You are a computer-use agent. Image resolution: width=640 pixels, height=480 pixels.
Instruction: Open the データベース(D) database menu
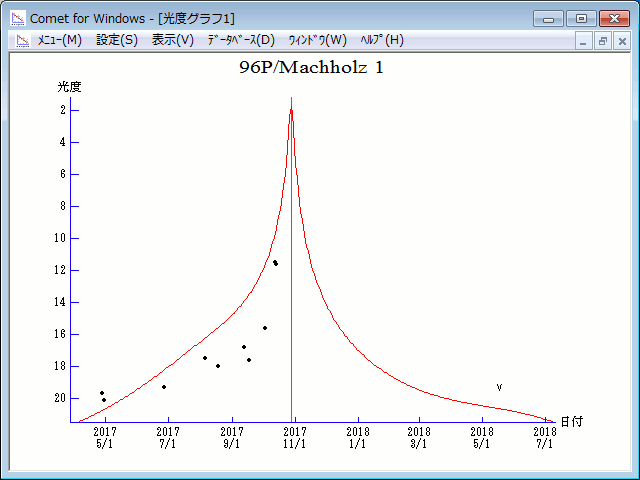click(x=240, y=40)
